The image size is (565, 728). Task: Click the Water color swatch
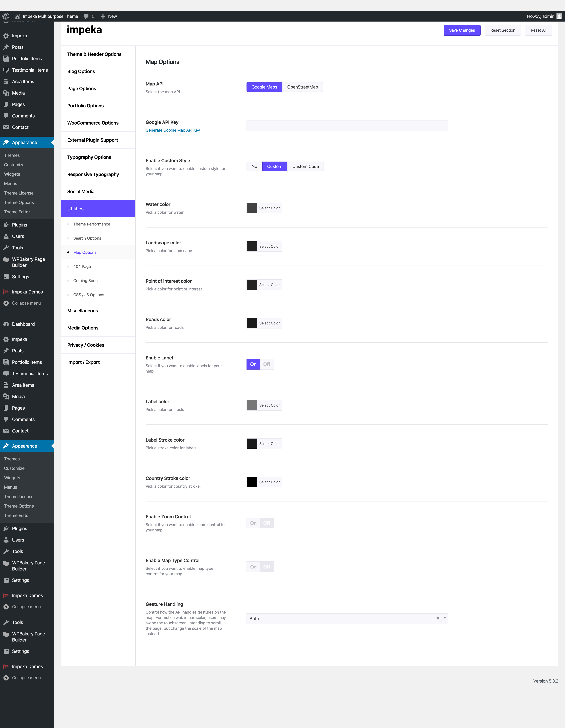pyautogui.click(x=252, y=208)
